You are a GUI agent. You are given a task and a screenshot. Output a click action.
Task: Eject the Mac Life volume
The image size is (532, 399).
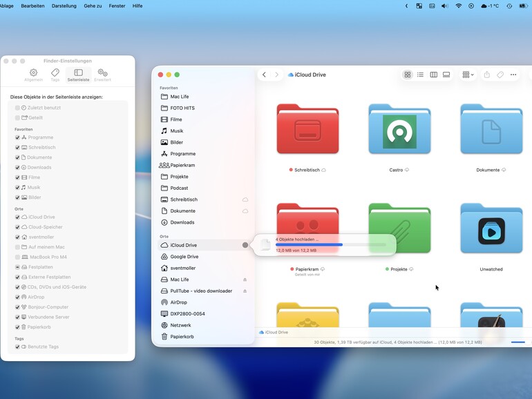pos(245,280)
